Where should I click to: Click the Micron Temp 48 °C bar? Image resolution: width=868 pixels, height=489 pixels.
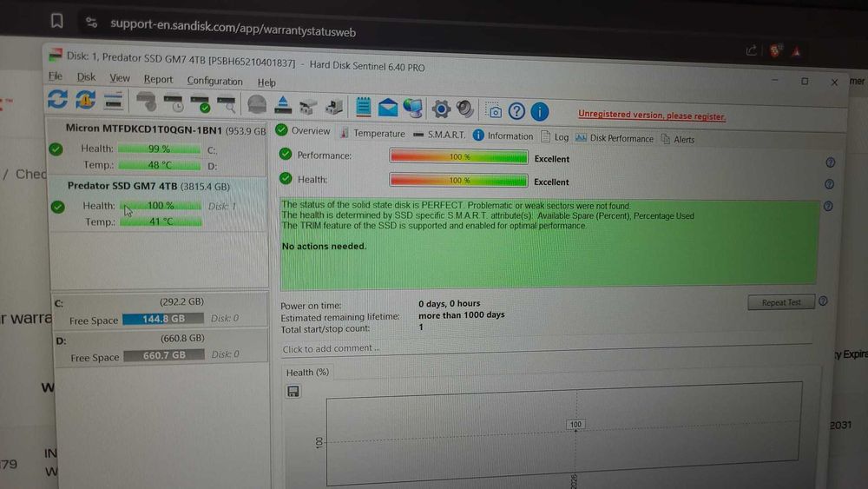pyautogui.click(x=160, y=165)
